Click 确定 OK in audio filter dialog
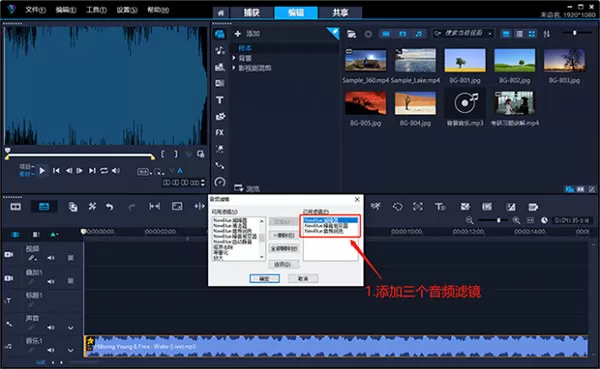 tap(264, 279)
